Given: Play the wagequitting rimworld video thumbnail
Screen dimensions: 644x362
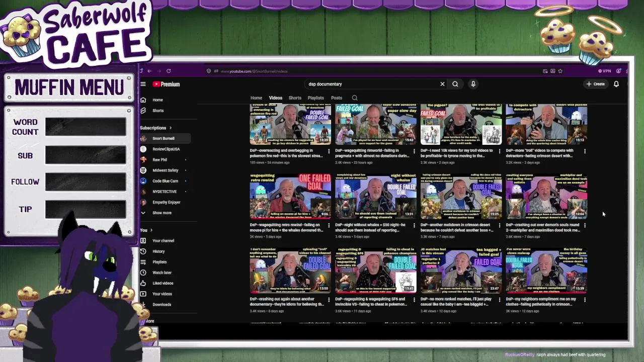Looking at the screenshot, I should click(x=376, y=124).
